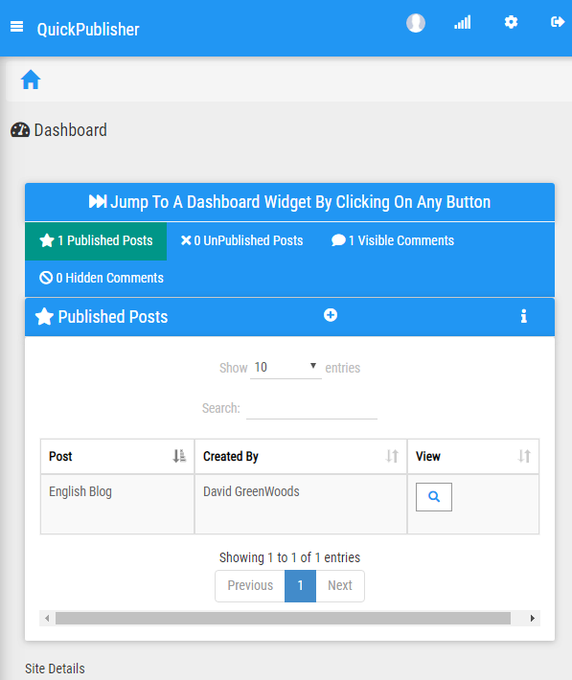Sort table by Post column

click(117, 456)
